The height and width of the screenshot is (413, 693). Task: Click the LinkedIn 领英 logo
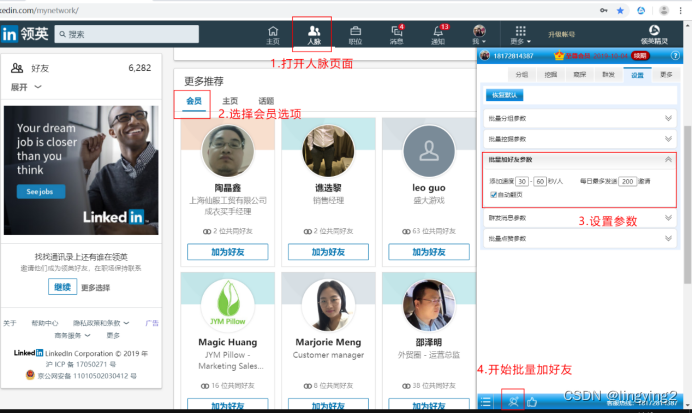coord(24,34)
